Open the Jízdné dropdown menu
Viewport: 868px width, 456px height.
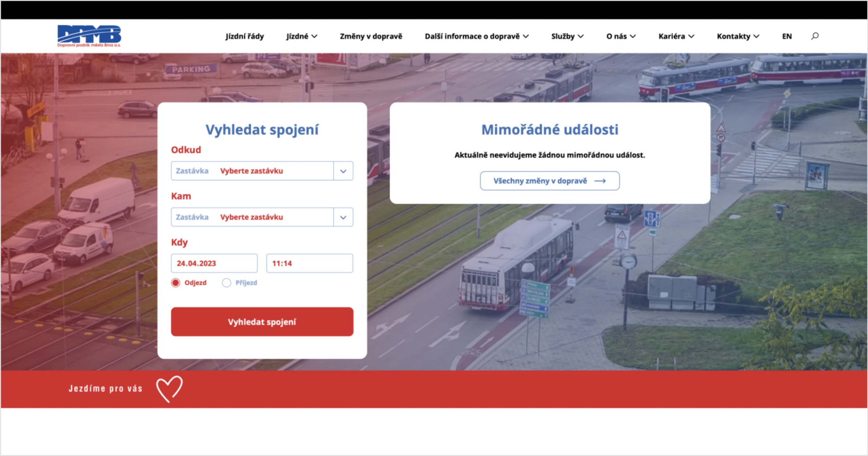[x=302, y=37]
